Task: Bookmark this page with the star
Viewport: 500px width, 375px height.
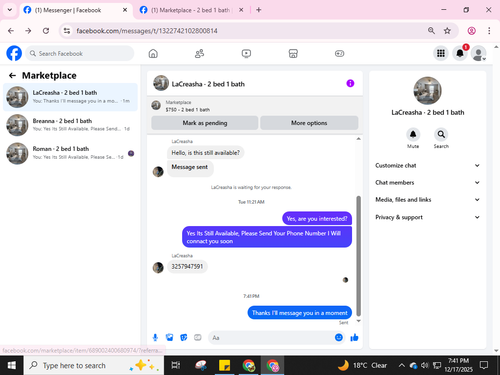Action: (x=447, y=31)
